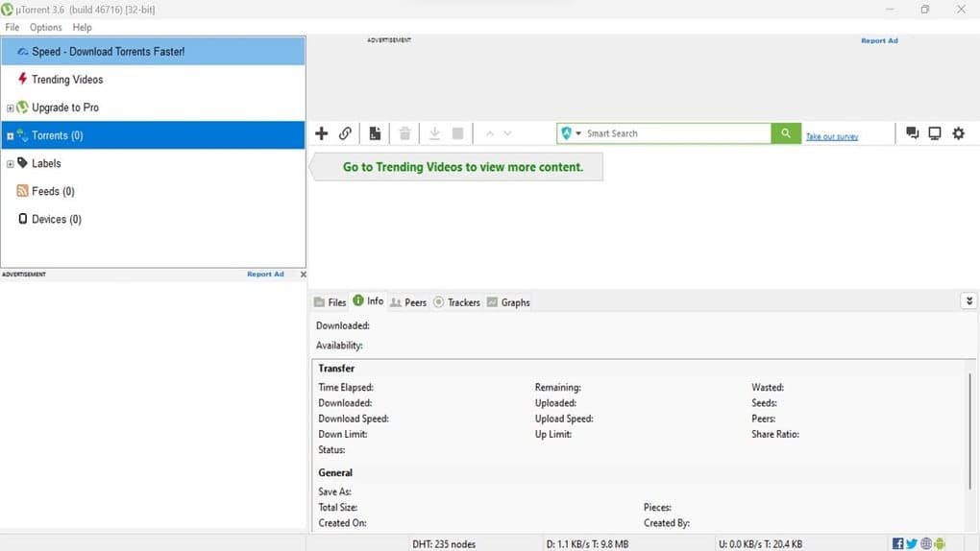Image resolution: width=980 pixels, height=551 pixels.
Task: Click Move Down Queue arrow
Action: coord(507,133)
